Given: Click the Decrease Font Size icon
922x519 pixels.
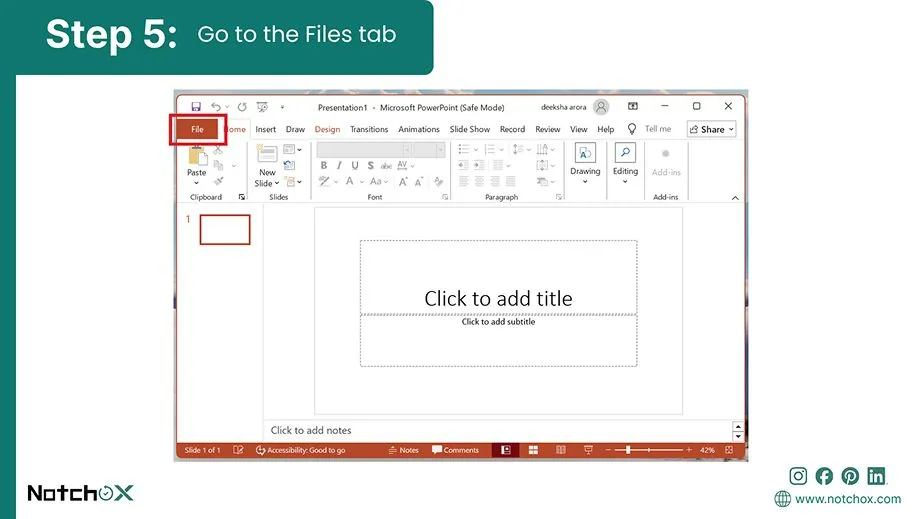Looking at the screenshot, I should coord(418,182).
